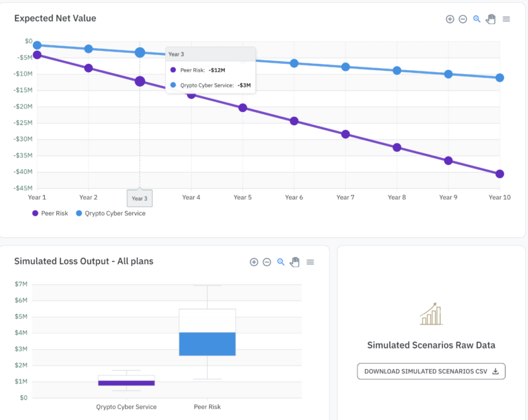Select the magnifier selection zoom on Expected Net Value

pos(476,19)
